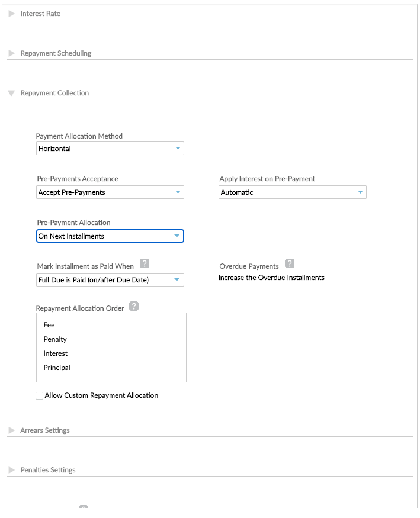Expand the Repayment Scheduling section

tap(11, 53)
